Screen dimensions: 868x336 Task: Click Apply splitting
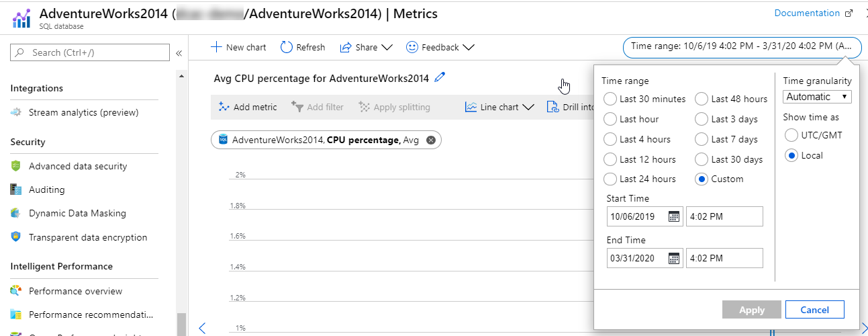point(394,107)
